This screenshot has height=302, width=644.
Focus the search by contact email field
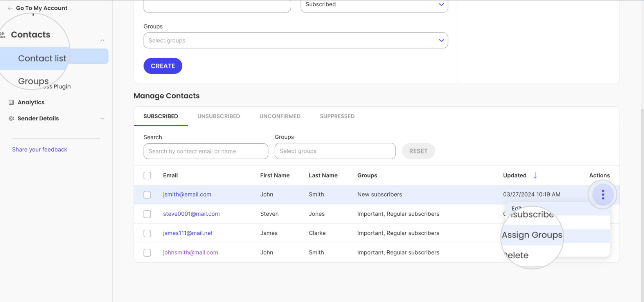pos(206,151)
